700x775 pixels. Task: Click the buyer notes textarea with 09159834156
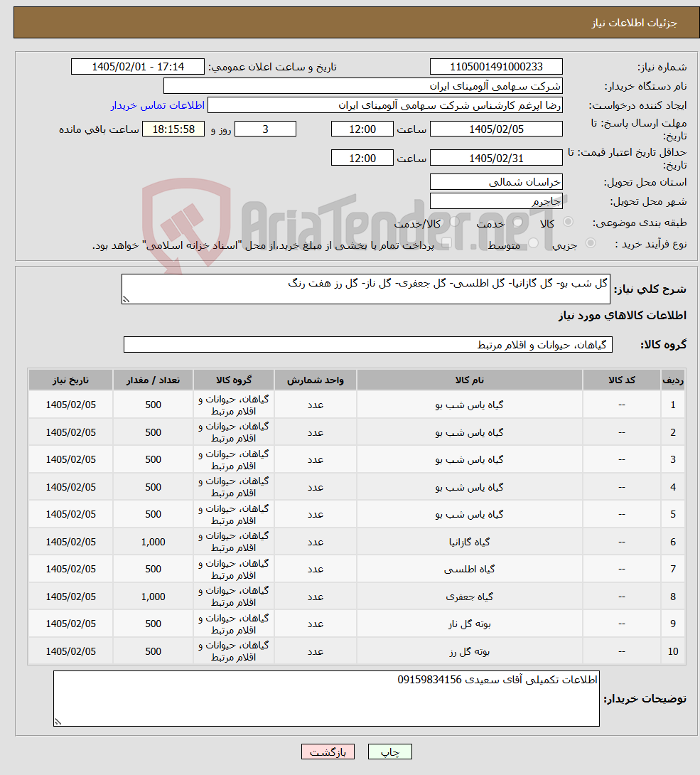point(326,698)
